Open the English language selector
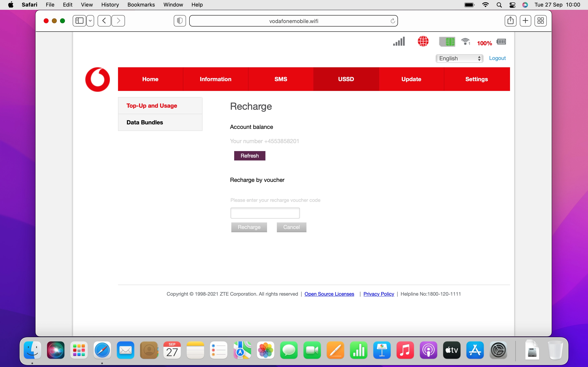The image size is (588, 367). pos(459,58)
